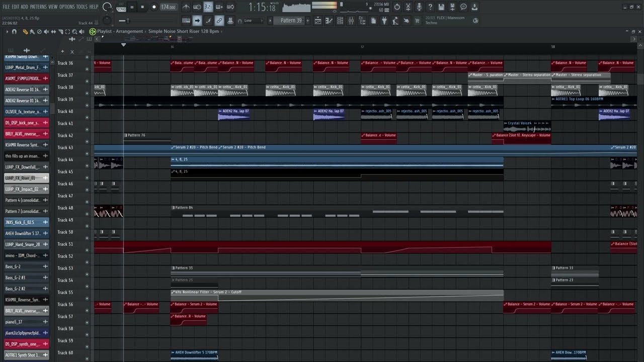Select the Mute tool in Playlist toolbar
This screenshot has height=362, width=644.
click(46, 31)
